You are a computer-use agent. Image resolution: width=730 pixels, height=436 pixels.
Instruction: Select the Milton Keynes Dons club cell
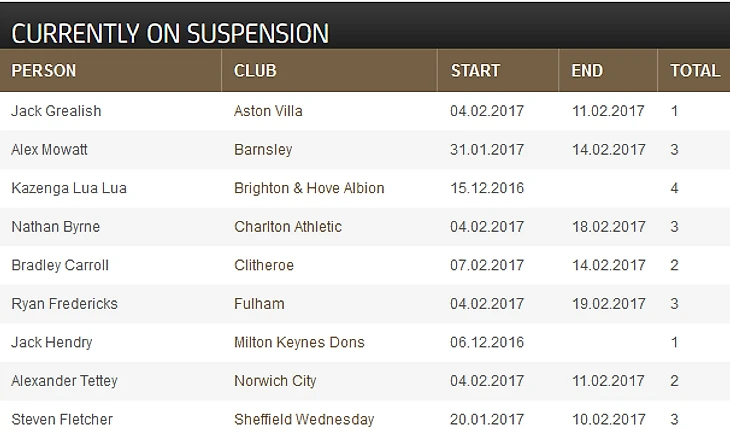pos(299,342)
